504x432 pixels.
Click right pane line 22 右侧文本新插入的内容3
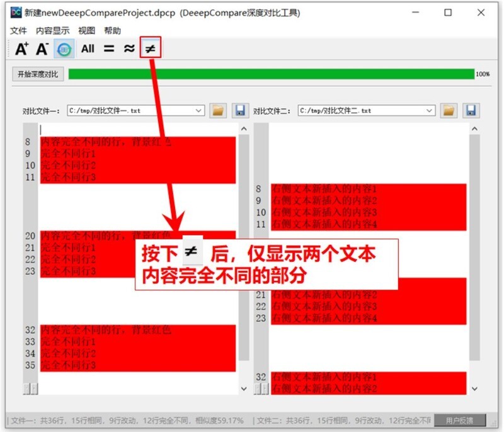[324, 307]
